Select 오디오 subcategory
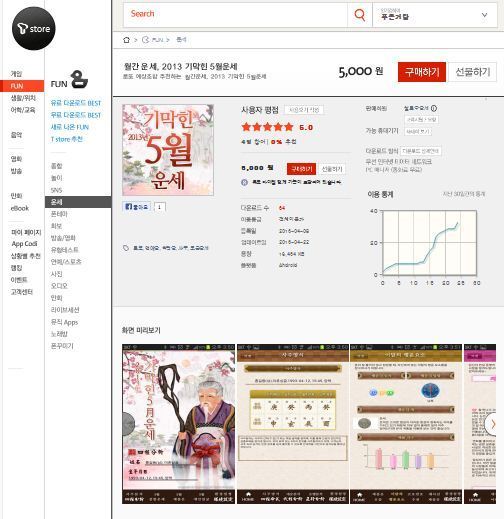The image size is (504, 519). 59,286
